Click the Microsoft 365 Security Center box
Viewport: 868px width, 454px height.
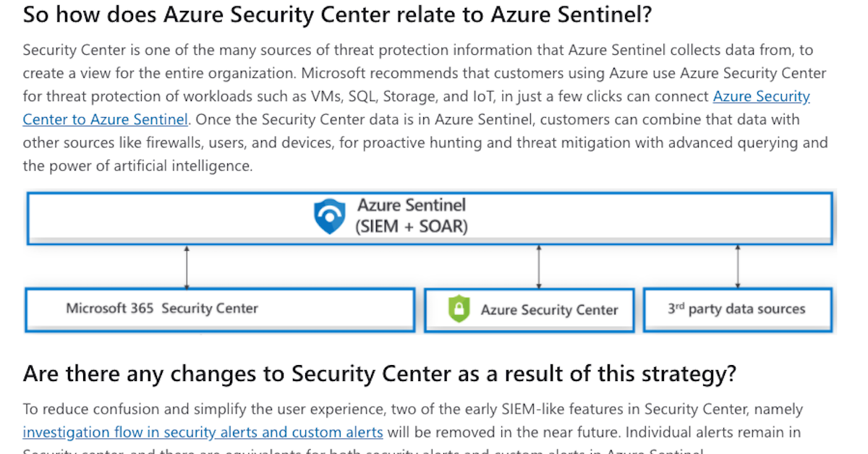point(220,309)
